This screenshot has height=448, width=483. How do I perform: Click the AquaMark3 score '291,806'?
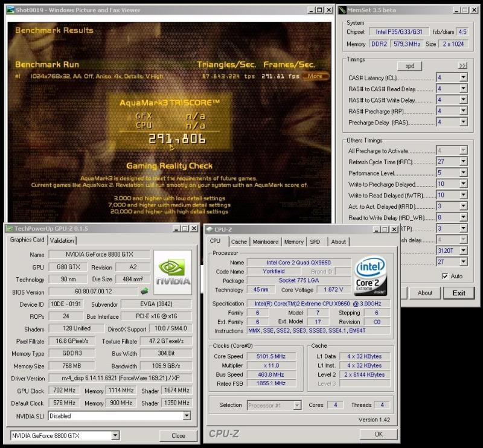177,139
